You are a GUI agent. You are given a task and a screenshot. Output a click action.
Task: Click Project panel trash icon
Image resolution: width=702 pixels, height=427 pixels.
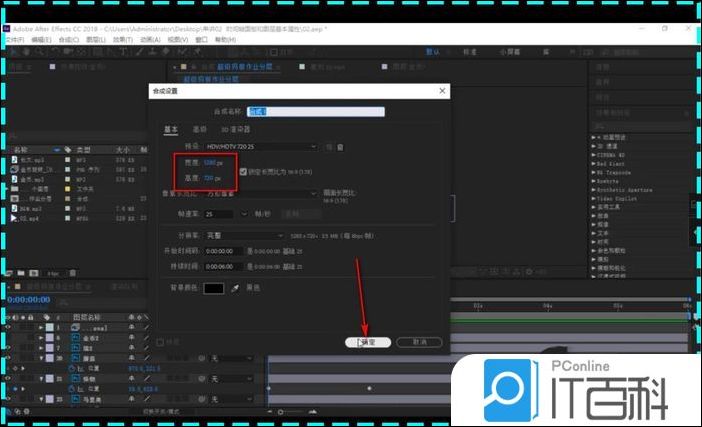point(73,273)
